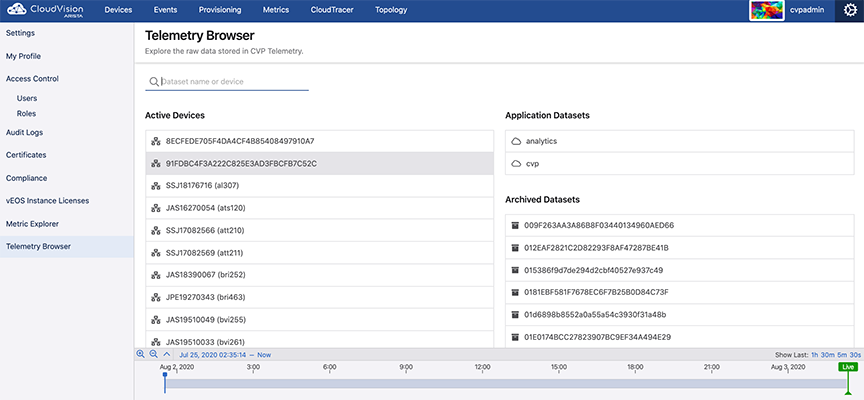Screen dimensions: 864x400
Task: Open the Metrics menu
Action: 276,10
